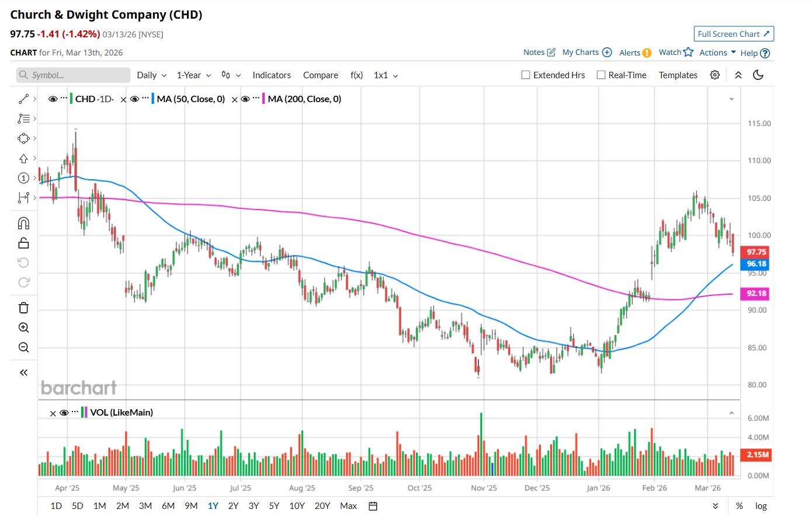Image resolution: width=812 pixels, height=523 pixels.
Task: Open the calendar date range picker
Action: (x=373, y=506)
